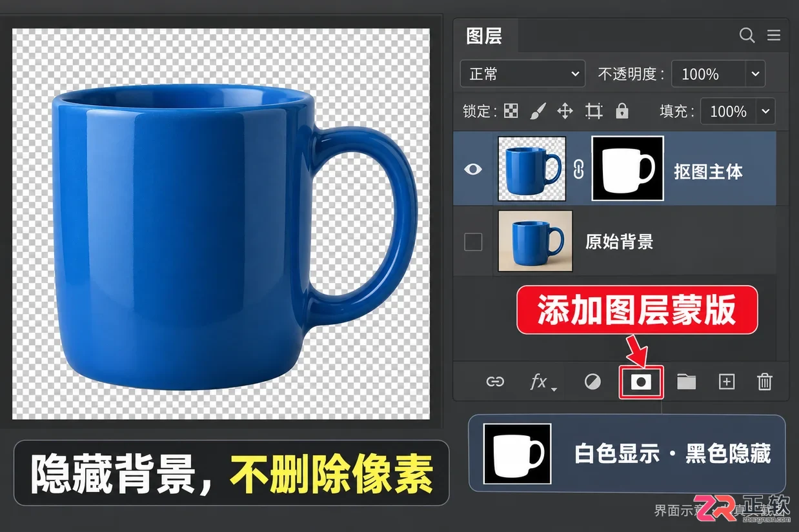
Task: Select the 抠图主体 layer image thumbnail
Action: [x=532, y=169]
